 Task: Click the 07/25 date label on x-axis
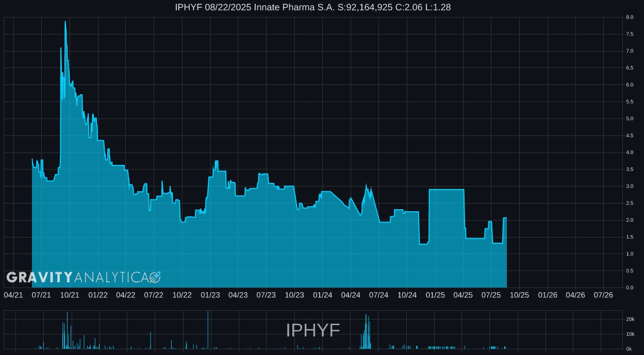[491, 295]
